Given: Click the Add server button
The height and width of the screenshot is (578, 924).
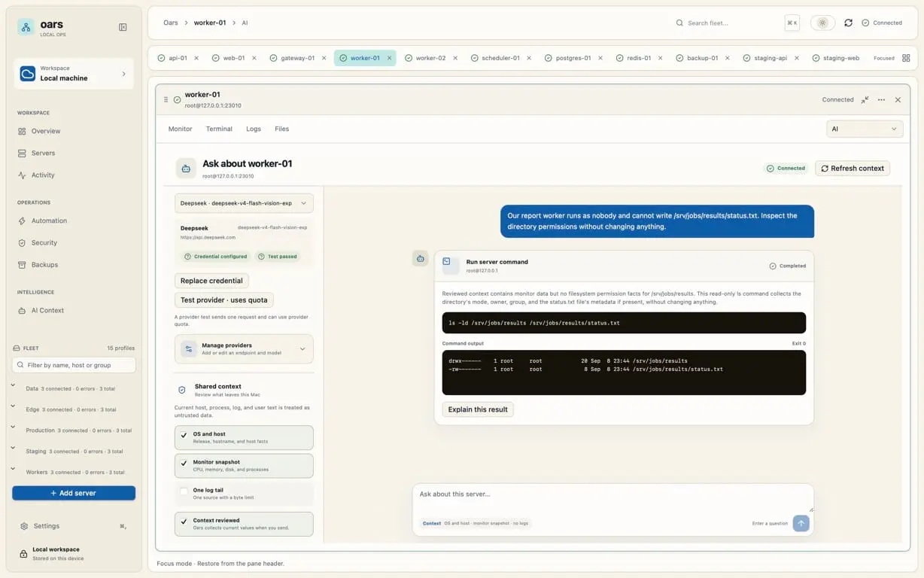Looking at the screenshot, I should click(x=74, y=493).
